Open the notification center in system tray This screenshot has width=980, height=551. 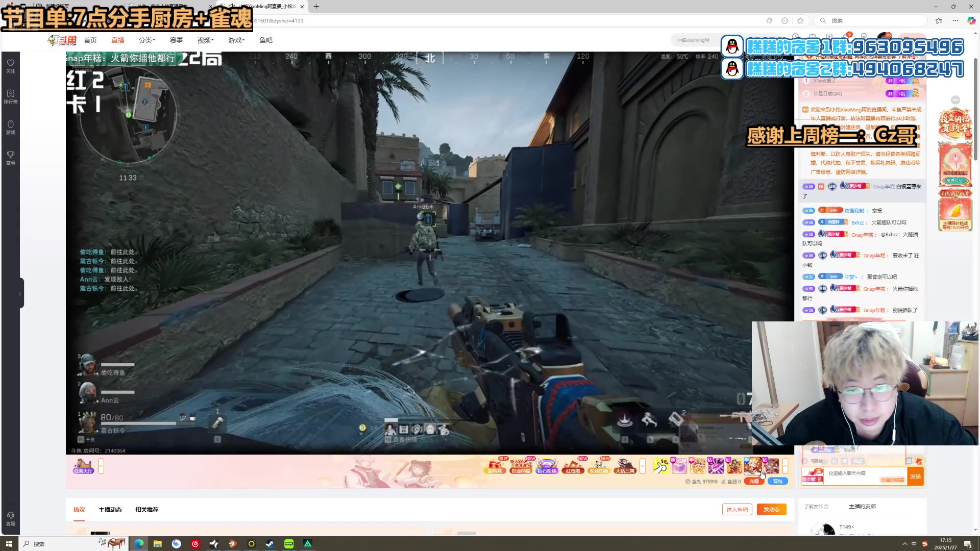pyautogui.click(x=968, y=544)
